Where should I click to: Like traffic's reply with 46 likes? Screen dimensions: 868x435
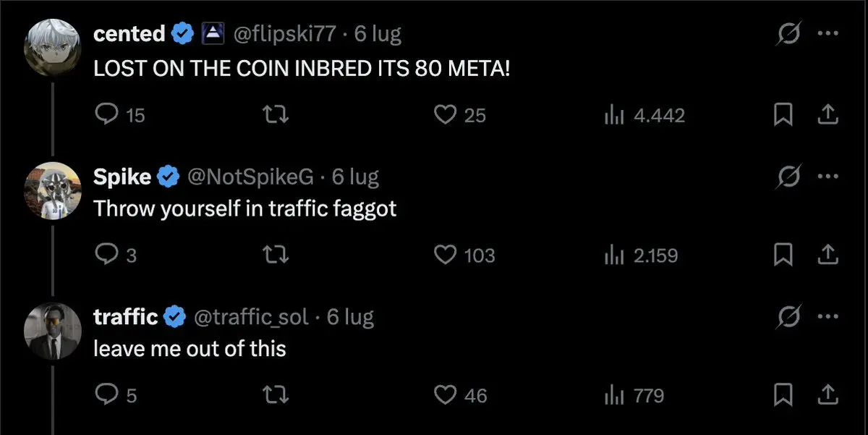460,395
